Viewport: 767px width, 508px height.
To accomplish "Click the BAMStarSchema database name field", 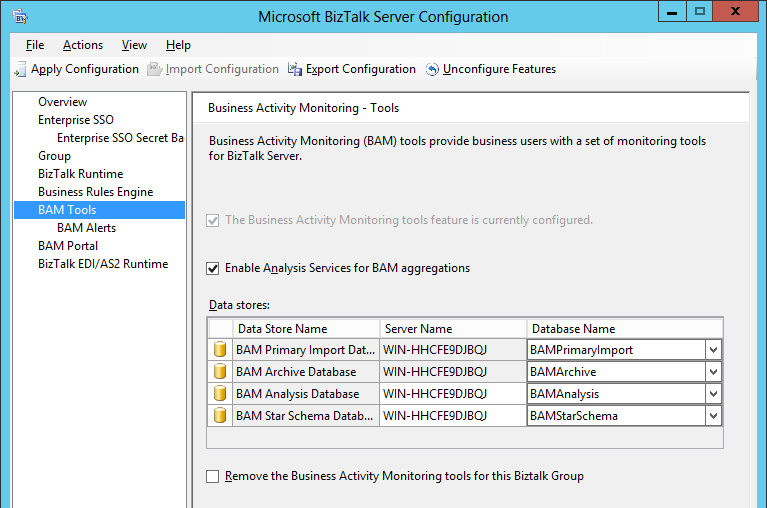I will [616, 416].
